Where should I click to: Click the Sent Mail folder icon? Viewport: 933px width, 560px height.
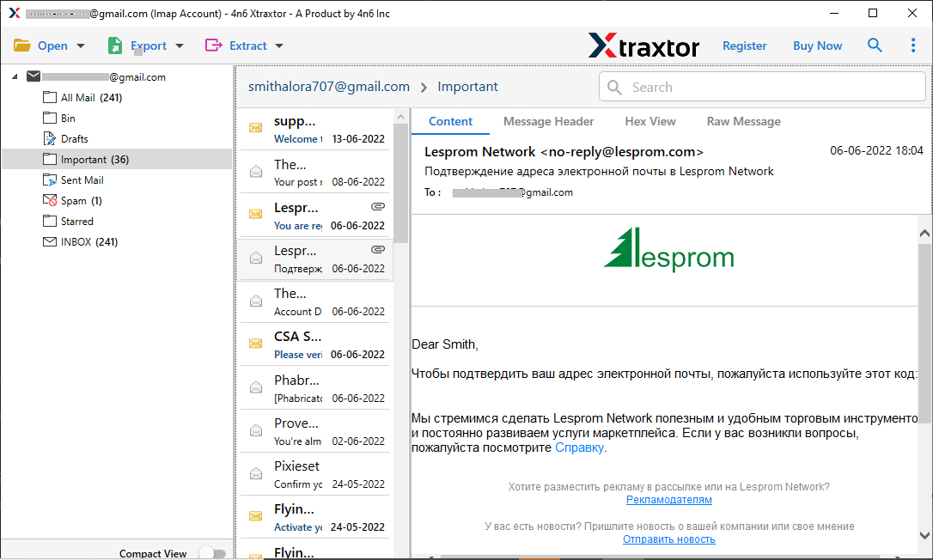point(50,180)
